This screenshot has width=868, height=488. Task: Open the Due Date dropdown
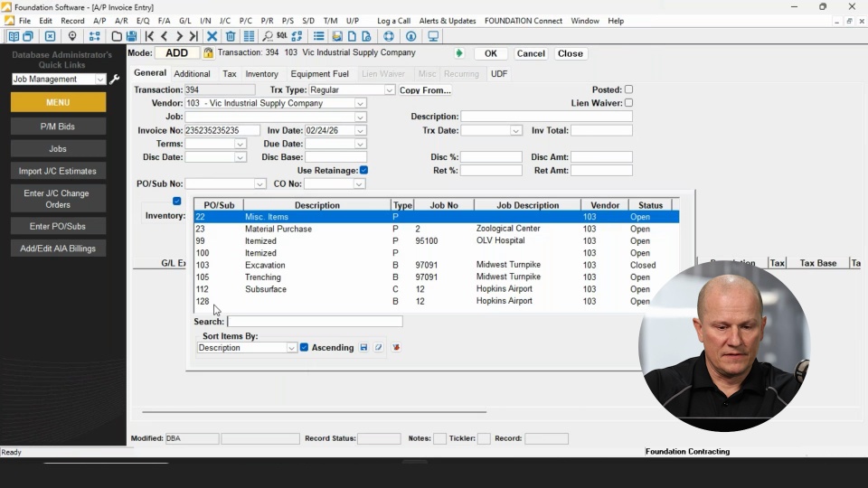point(360,144)
